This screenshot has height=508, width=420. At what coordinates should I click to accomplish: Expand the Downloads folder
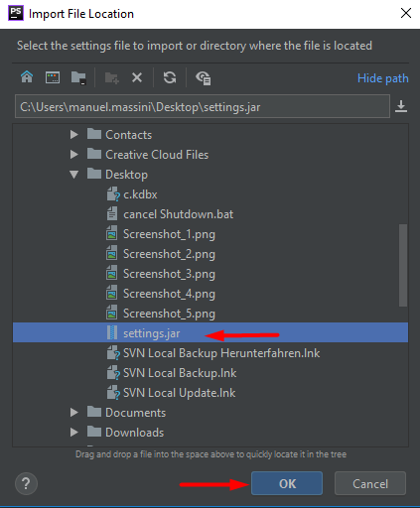point(74,433)
